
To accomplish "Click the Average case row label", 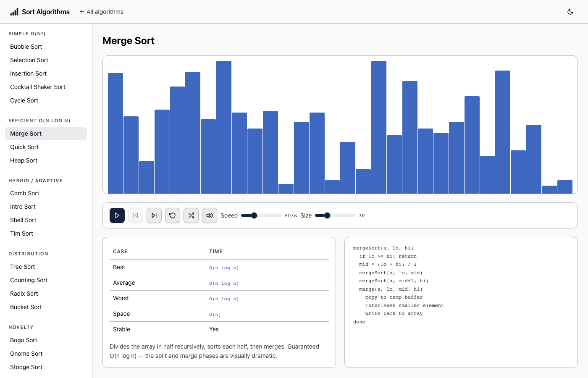I will pyautogui.click(x=124, y=283).
